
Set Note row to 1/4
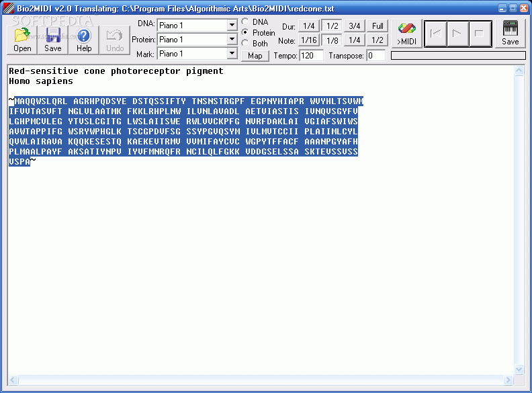point(355,40)
